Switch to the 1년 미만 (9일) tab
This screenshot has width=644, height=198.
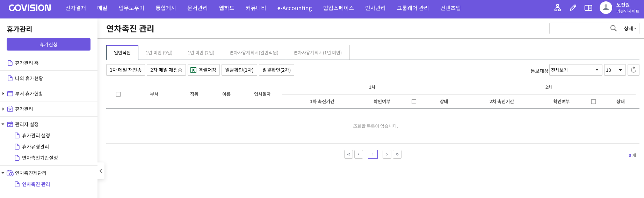click(x=159, y=53)
